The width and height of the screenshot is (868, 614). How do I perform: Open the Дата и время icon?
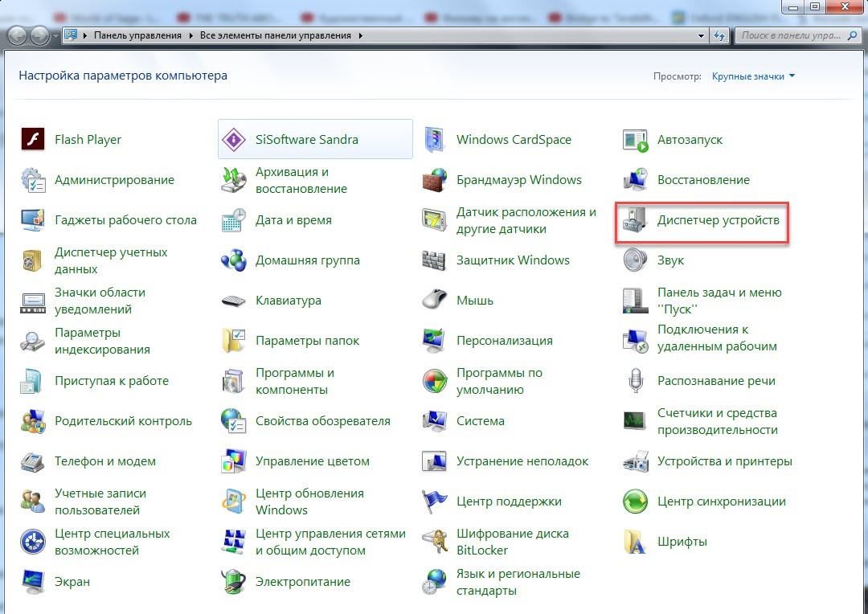tap(233, 220)
